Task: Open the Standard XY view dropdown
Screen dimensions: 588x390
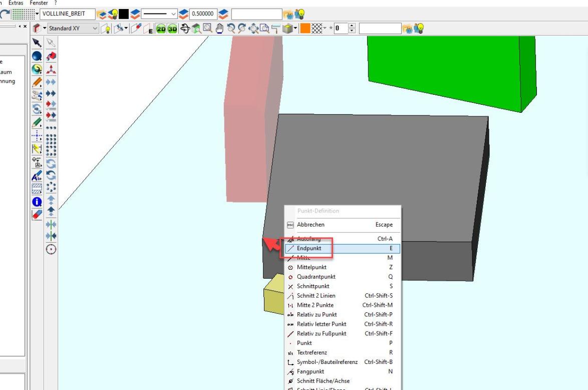Action: click(96, 29)
